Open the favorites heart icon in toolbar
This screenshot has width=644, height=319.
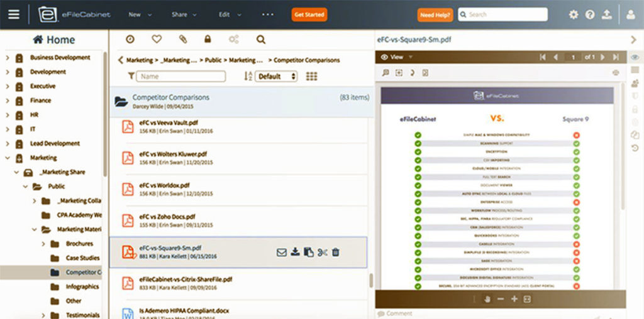click(157, 40)
